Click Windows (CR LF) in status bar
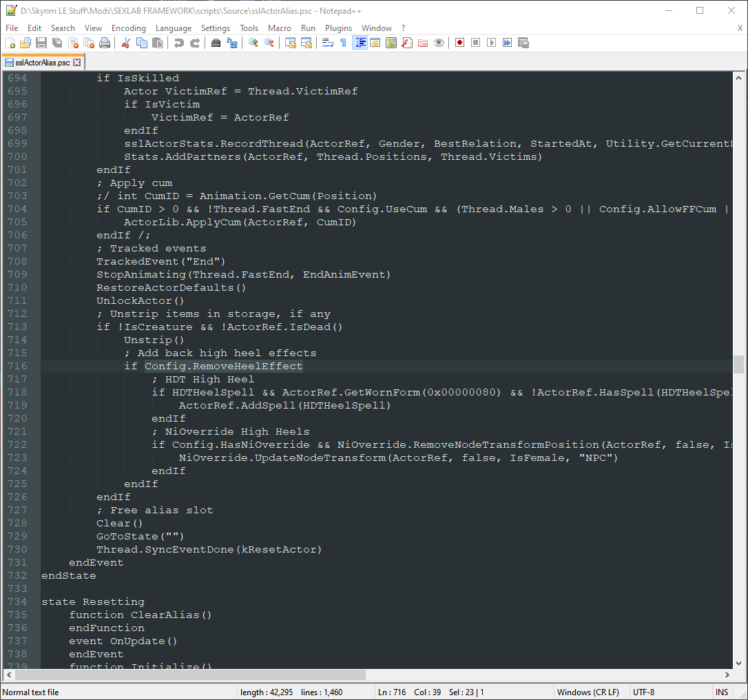Viewport: 748px width, 700px height. (588, 692)
